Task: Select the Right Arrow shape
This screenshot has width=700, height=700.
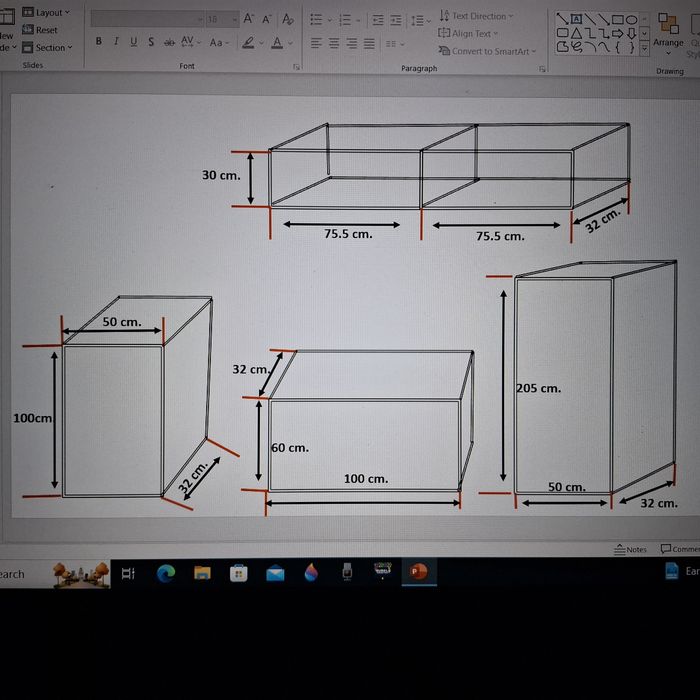Action: click(x=617, y=33)
